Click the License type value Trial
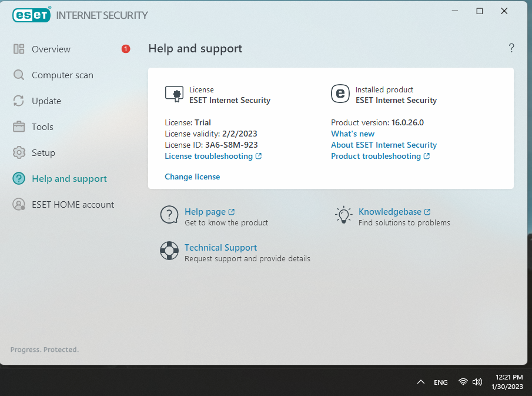The width and height of the screenshot is (532, 396). [x=203, y=122]
